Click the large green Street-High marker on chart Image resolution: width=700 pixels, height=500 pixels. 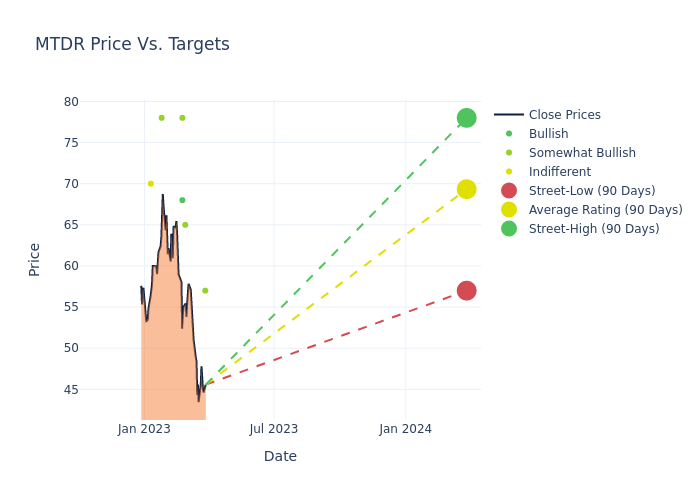(x=466, y=118)
